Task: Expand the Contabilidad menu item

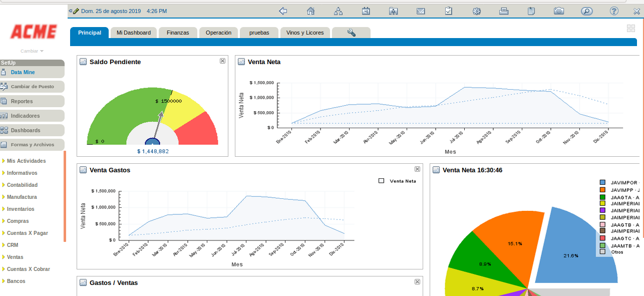Action: pyautogui.click(x=22, y=185)
